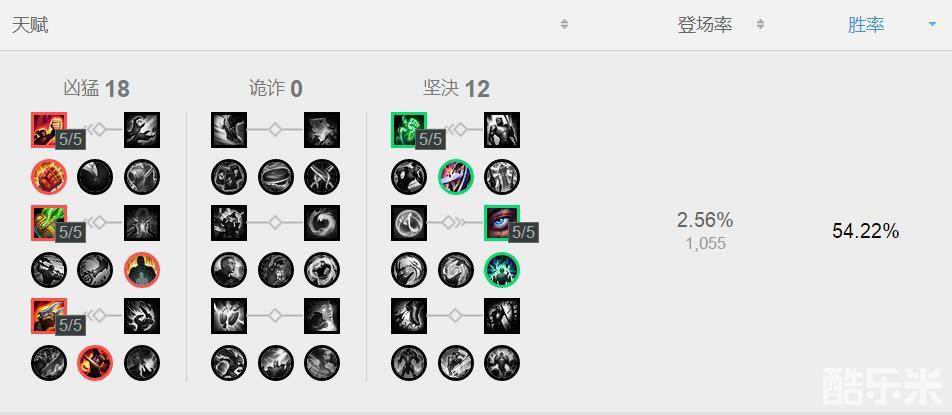
Task: Sort by the 胜率 column header
Action: (x=866, y=25)
